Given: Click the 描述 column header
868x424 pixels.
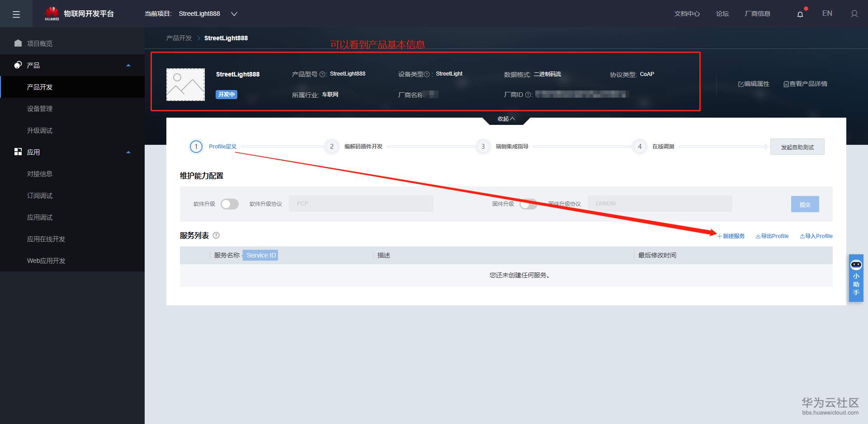Looking at the screenshot, I should click(384, 255).
